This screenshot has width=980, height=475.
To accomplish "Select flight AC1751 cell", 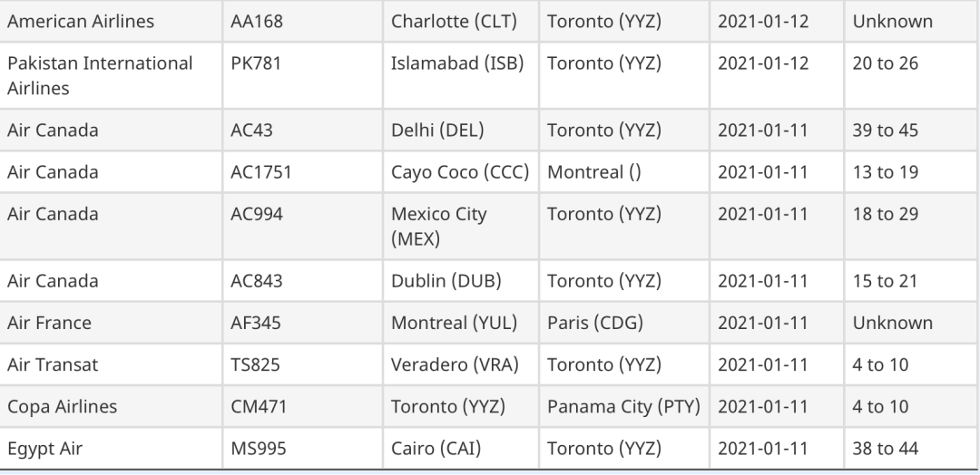I will point(302,171).
